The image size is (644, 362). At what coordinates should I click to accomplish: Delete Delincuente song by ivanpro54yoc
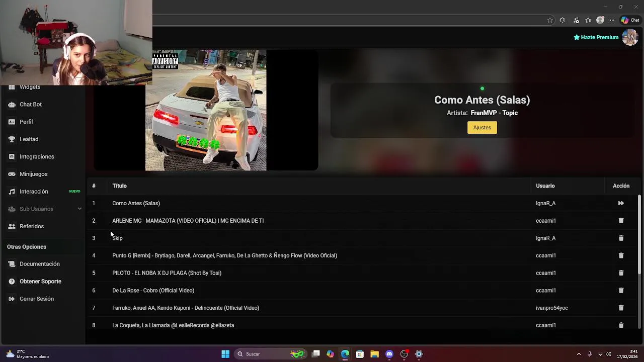[x=621, y=308]
